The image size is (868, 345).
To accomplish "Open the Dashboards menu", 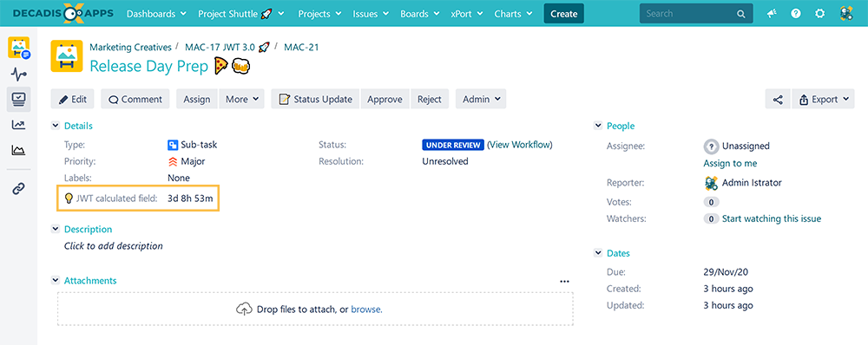I will pyautogui.click(x=155, y=14).
